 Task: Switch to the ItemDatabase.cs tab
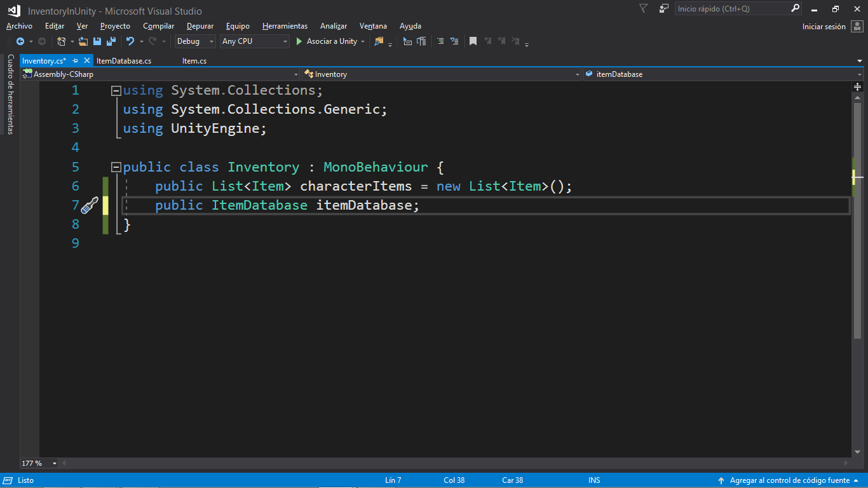click(x=124, y=61)
